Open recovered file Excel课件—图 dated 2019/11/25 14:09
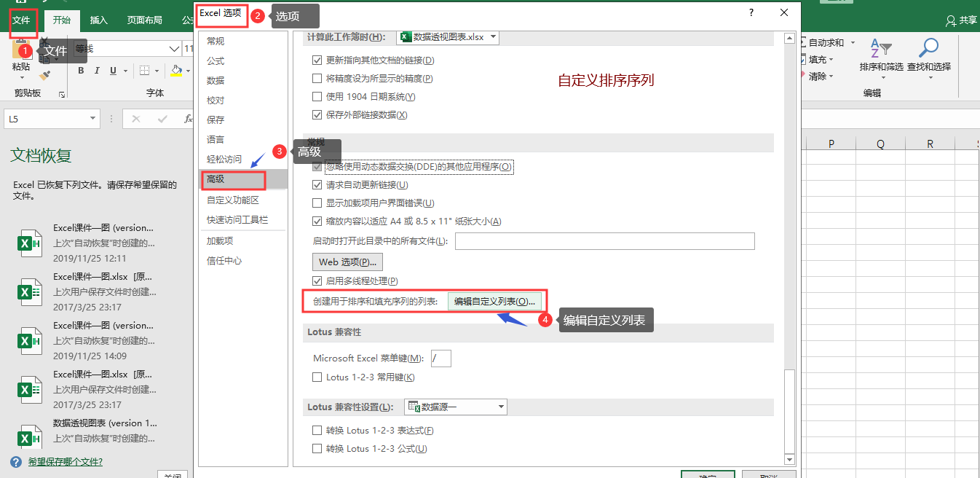 pyautogui.click(x=87, y=340)
